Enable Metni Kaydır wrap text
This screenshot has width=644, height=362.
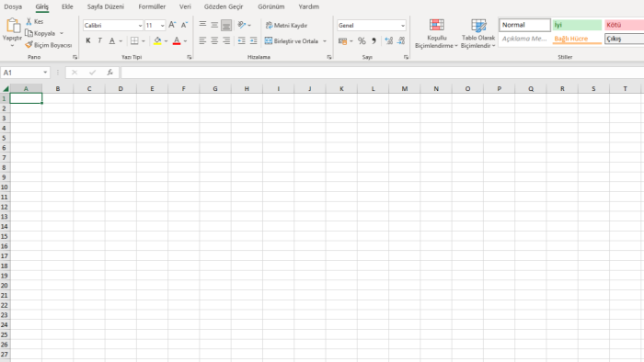(286, 25)
